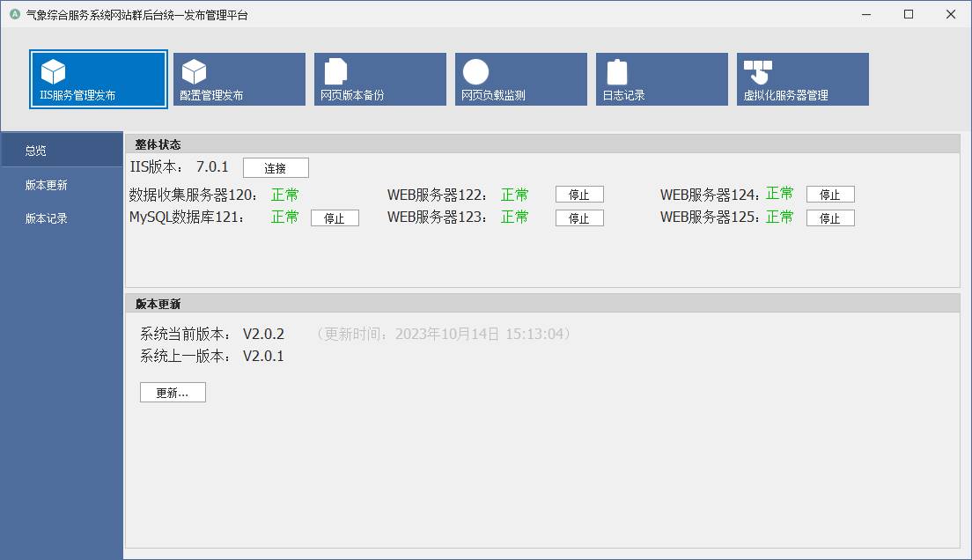Switch to 版本更新 in the sidebar
Screen dimensions: 972x560
pos(62,185)
